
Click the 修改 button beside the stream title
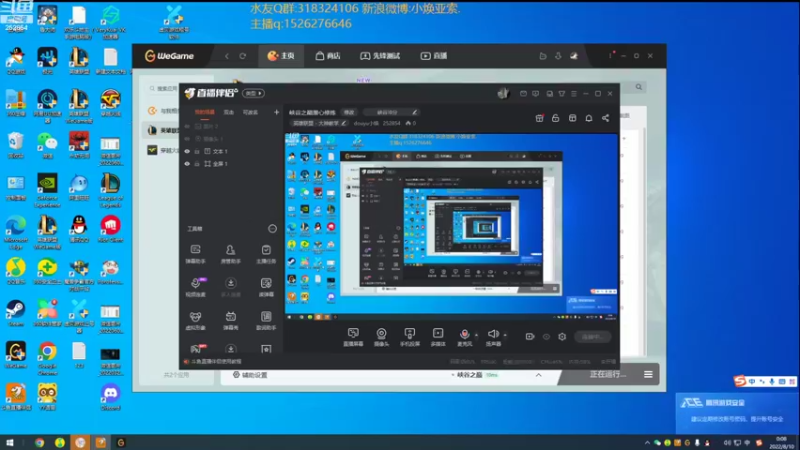tap(349, 112)
